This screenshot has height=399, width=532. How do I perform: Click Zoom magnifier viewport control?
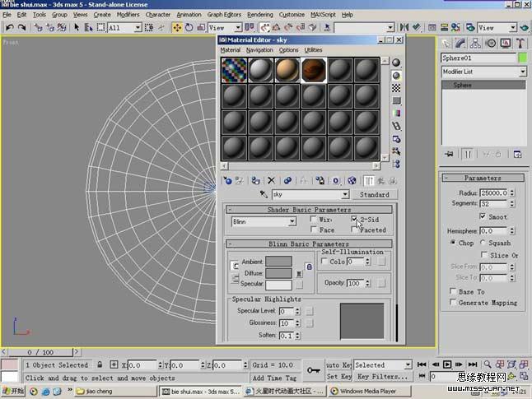(x=488, y=364)
